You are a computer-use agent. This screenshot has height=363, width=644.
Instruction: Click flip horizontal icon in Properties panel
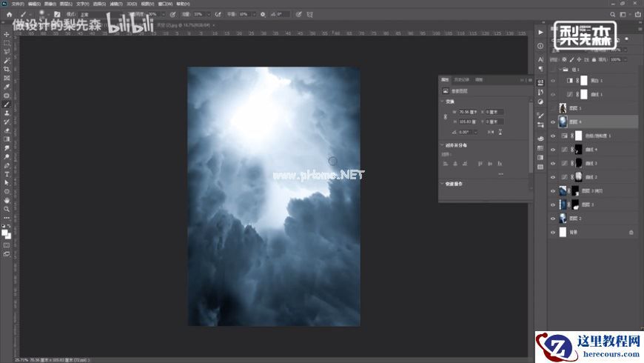pos(491,132)
